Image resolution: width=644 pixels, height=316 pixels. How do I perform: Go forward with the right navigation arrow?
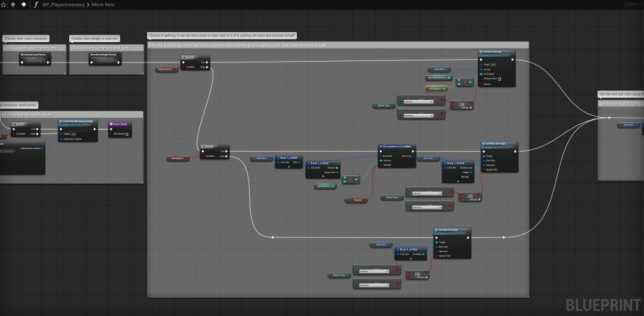23,4
